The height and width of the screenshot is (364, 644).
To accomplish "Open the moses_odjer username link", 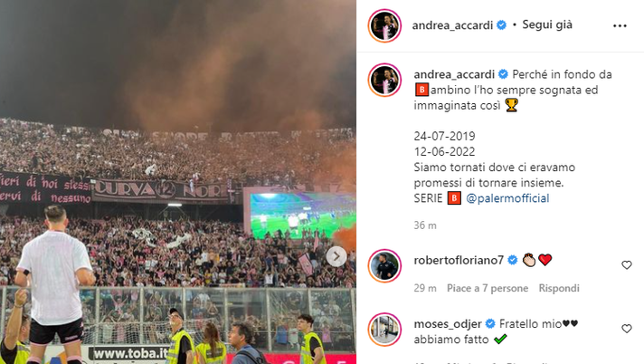I will pos(448,324).
